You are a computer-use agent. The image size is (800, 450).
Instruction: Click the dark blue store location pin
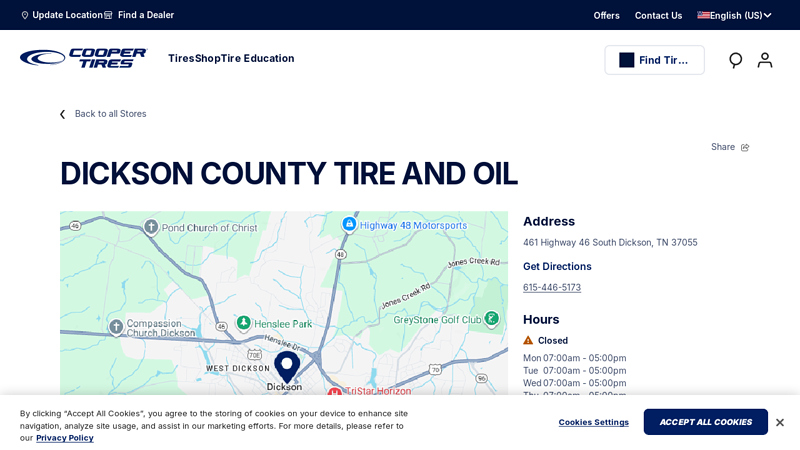[287, 366]
